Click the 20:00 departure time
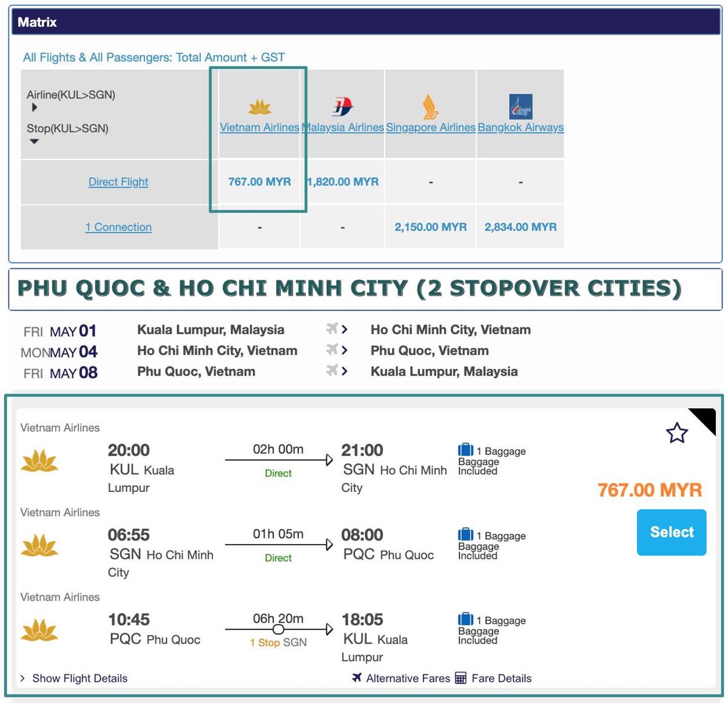 (x=129, y=450)
